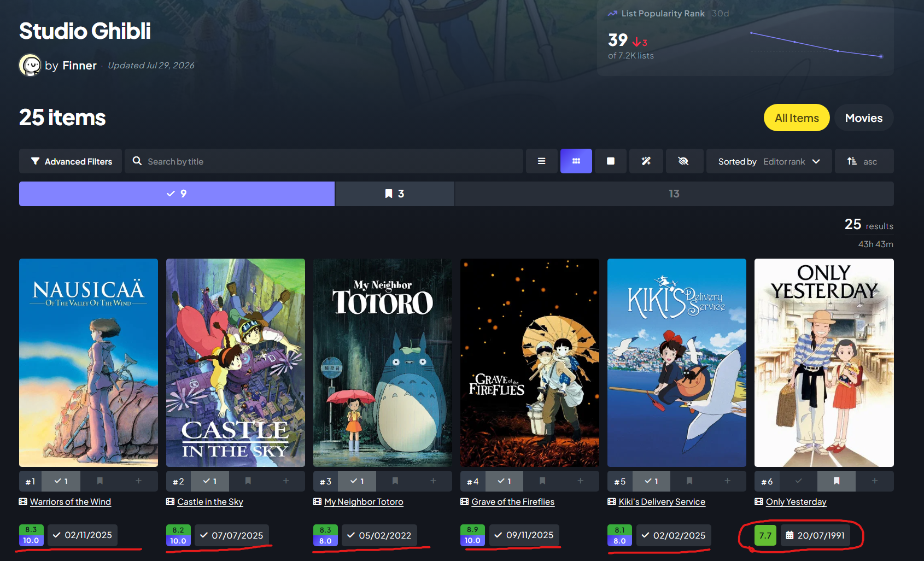The width and height of the screenshot is (924, 561).
Task: Open Grave of the Fireflies title link
Action: click(513, 501)
